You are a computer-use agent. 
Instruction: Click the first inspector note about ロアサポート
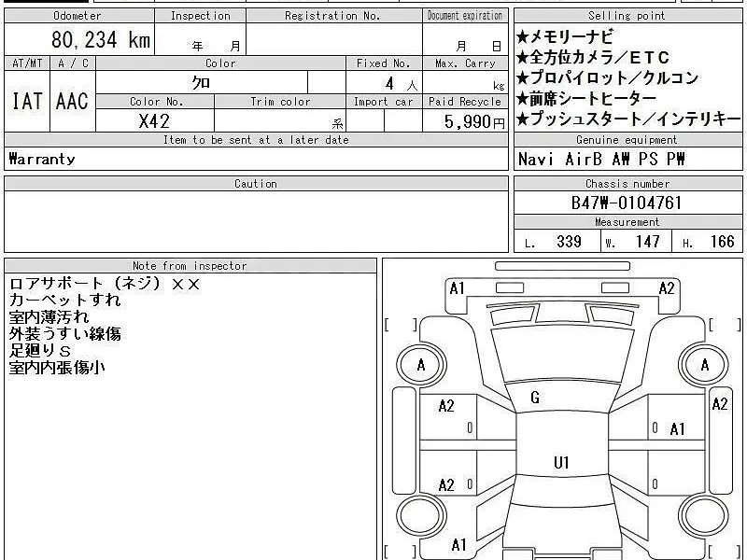pos(105,285)
